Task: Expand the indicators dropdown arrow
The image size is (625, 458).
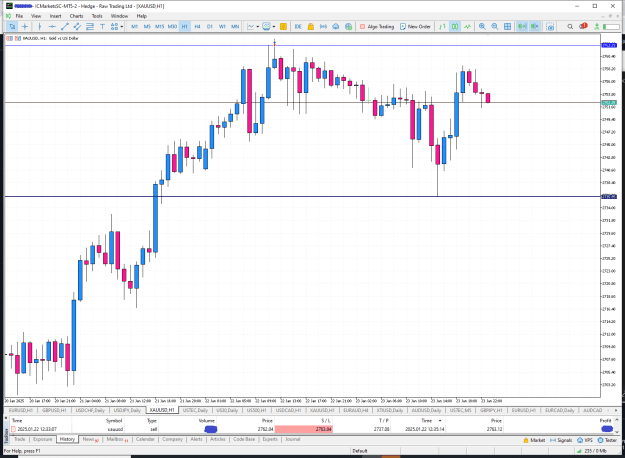Action: coord(257,27)
